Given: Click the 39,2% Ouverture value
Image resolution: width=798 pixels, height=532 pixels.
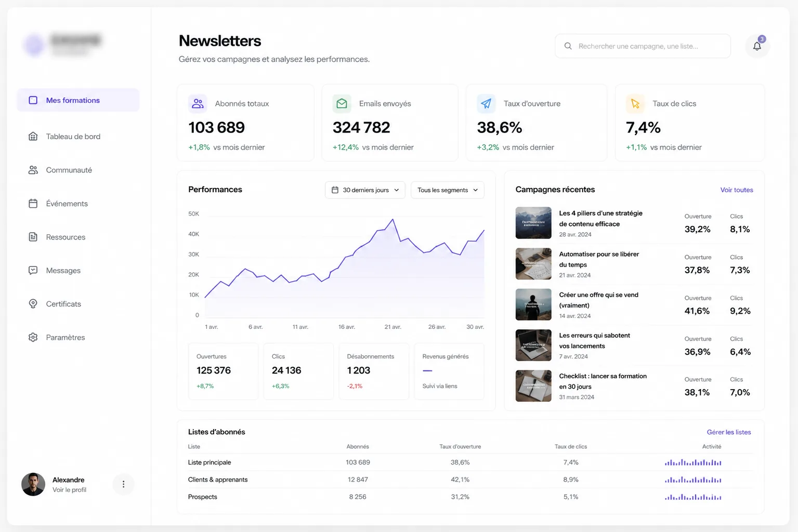Looking at the screenshot, I should click(x=697, y=230).
